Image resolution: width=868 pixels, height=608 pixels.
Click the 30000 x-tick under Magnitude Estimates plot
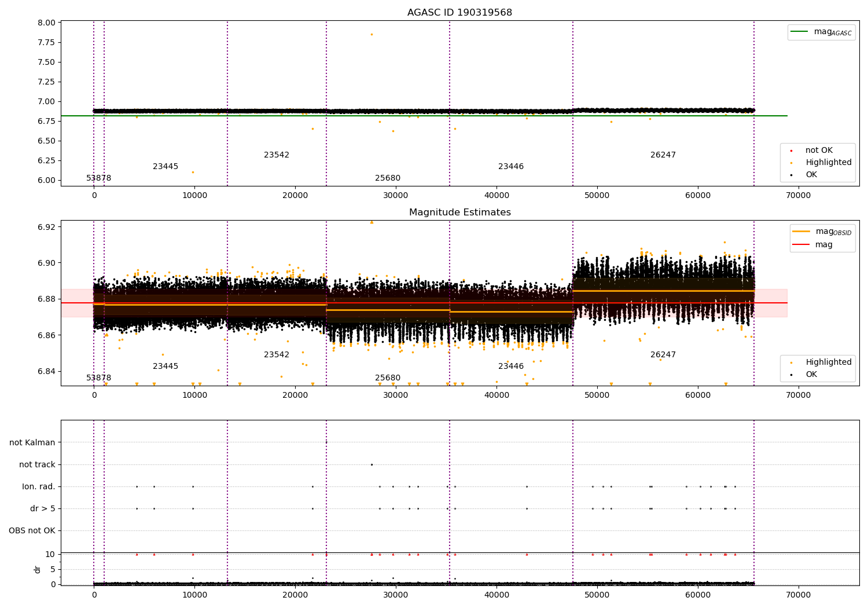(x=396, y=395)
